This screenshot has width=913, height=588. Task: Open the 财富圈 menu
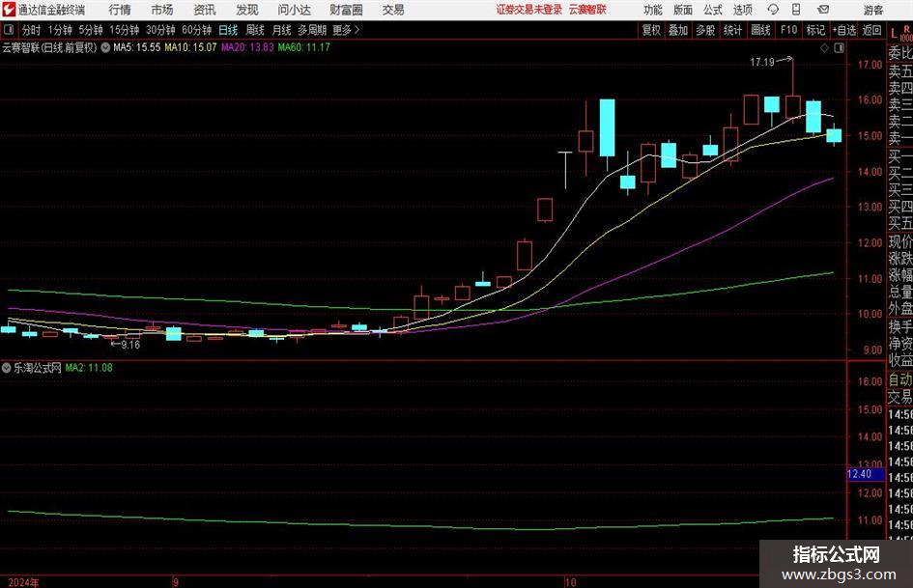pyautogui.click(x=346, y=10)
